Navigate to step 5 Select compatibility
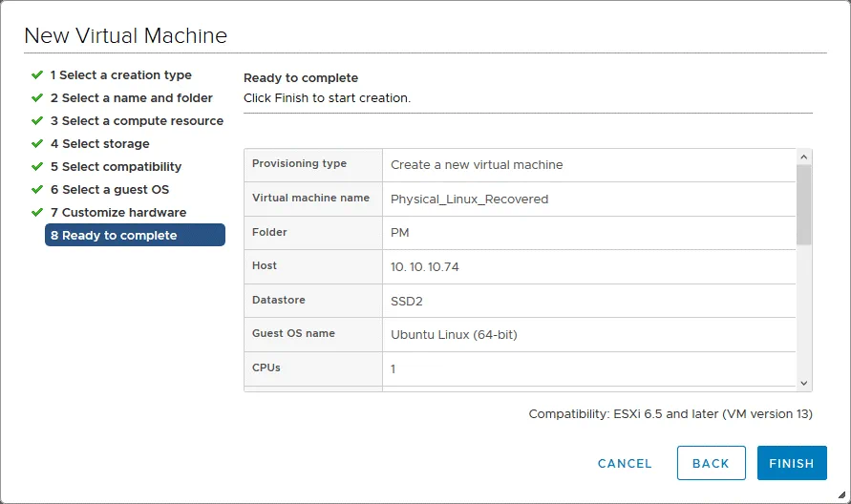 [x=116, y=167]
